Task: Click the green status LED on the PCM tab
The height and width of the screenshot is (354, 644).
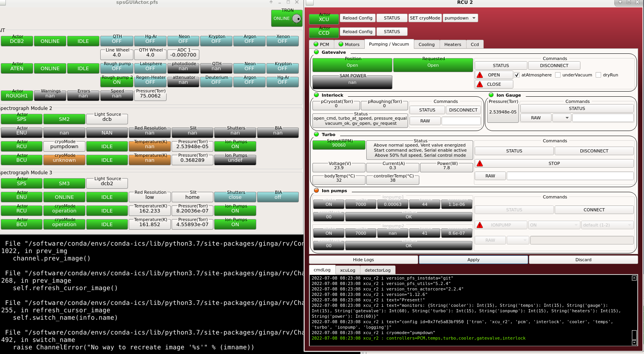Action: coord(316,44)
